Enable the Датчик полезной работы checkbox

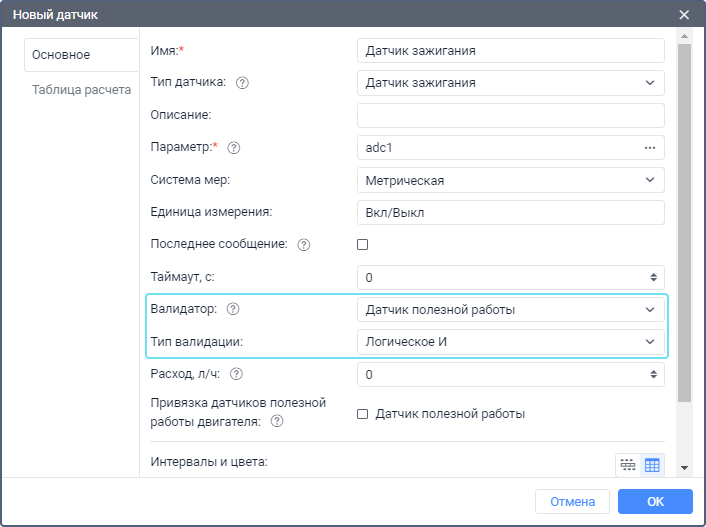[362, 414]
